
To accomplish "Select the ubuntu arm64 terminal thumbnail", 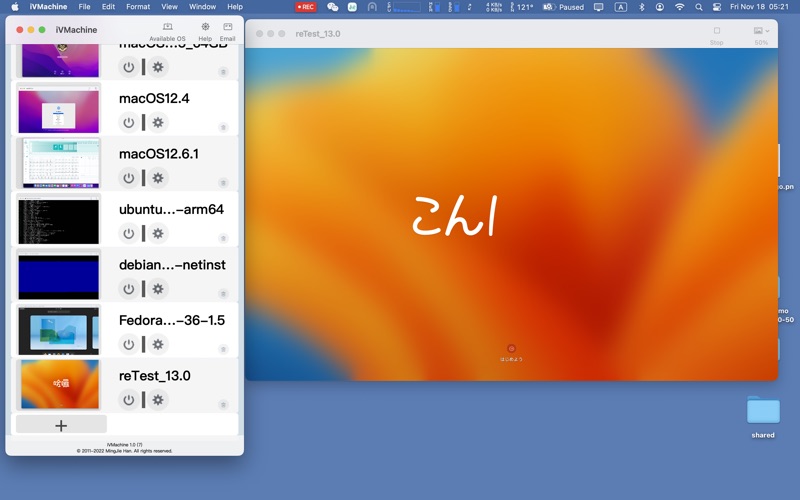I will click(x=59, y=219).
